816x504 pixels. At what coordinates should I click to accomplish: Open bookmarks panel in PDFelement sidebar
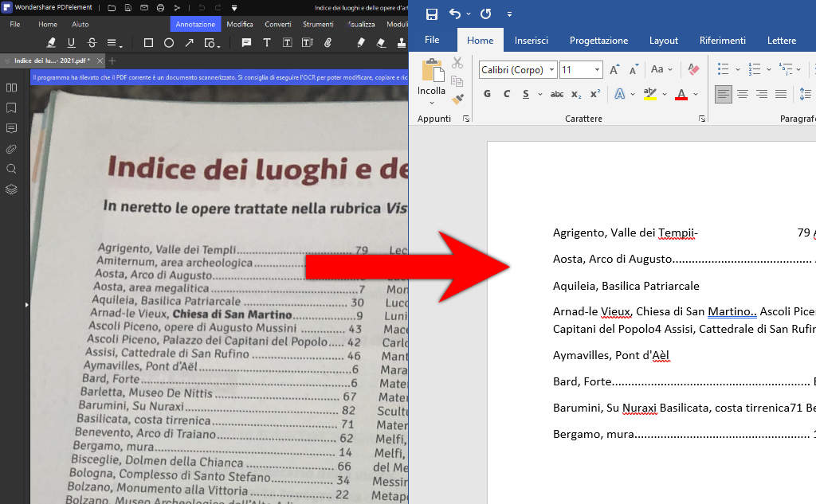11,107
